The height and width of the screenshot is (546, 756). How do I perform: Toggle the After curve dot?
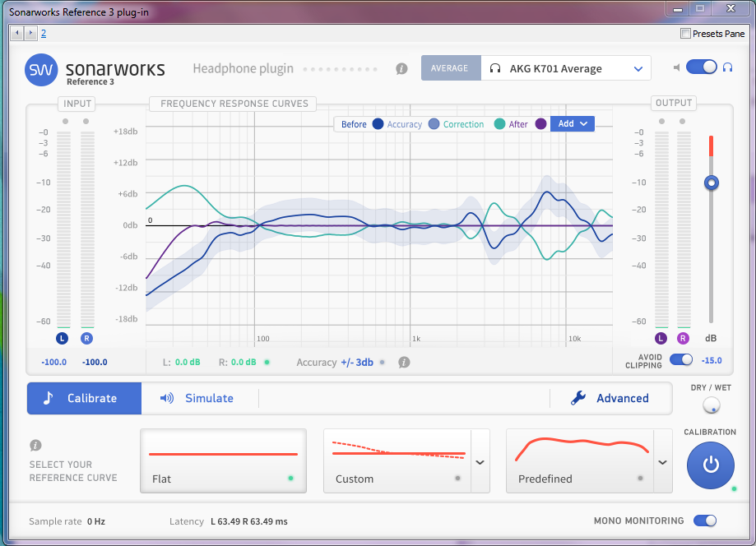[541, 124]
